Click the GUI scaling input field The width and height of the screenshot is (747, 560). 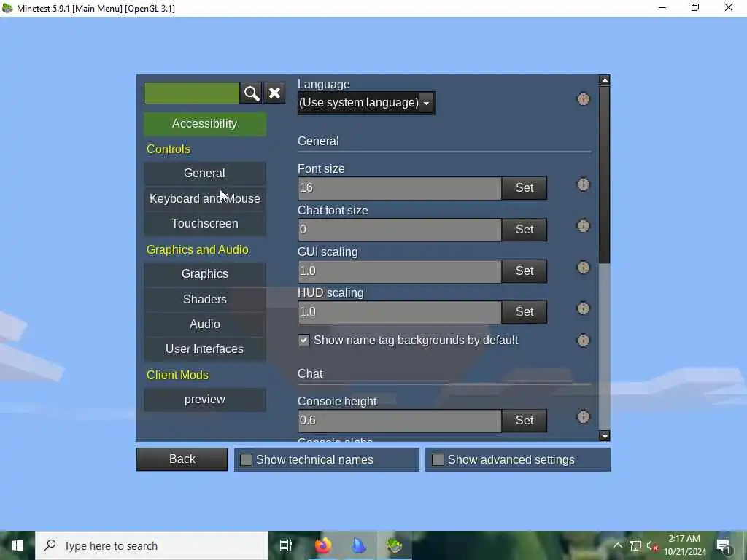click(399, 271)
